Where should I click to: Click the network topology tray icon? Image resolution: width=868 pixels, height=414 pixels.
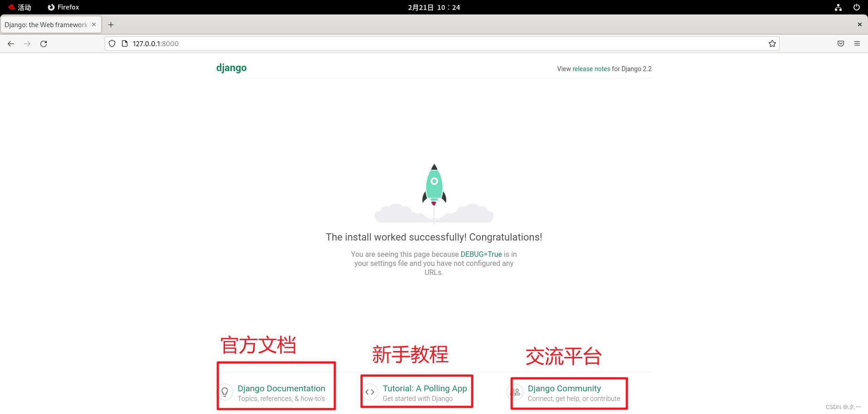point(838,7)
